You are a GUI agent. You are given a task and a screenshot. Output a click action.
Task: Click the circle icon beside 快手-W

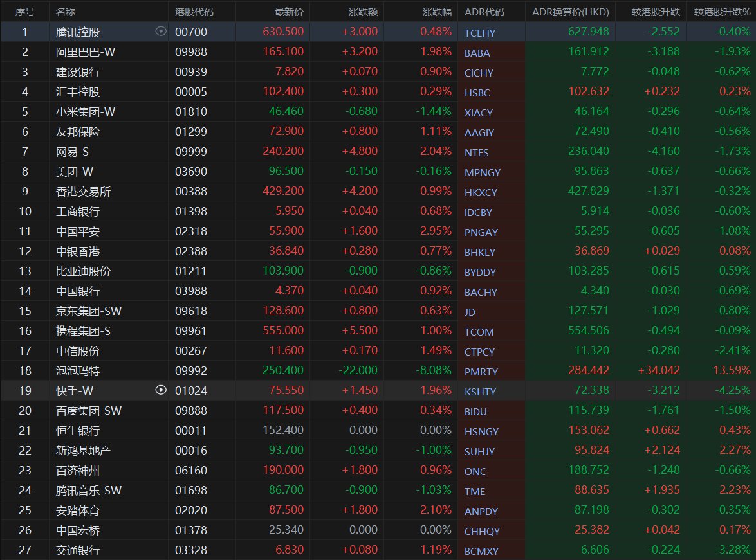(161, 390)
